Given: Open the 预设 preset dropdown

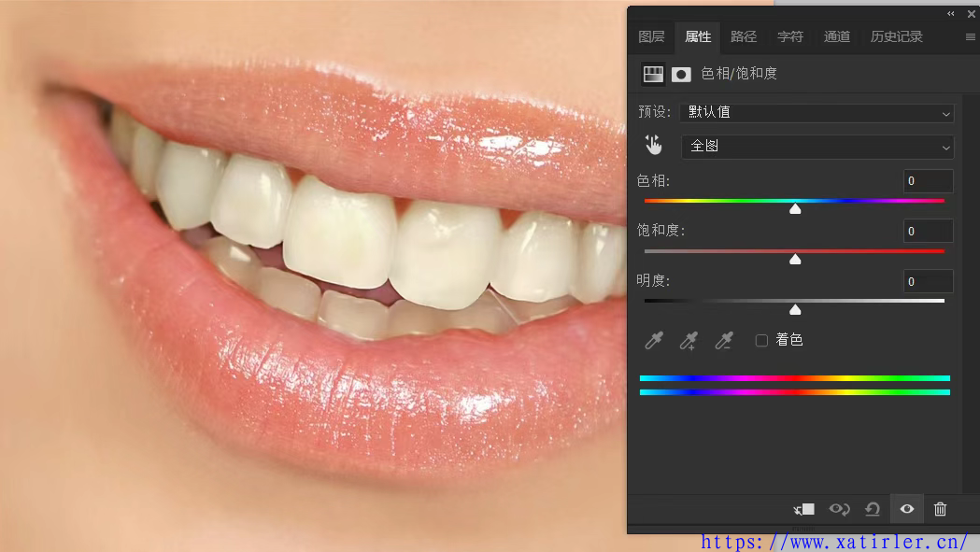Looking at the screenshot, I should click(x=817, y=113).
